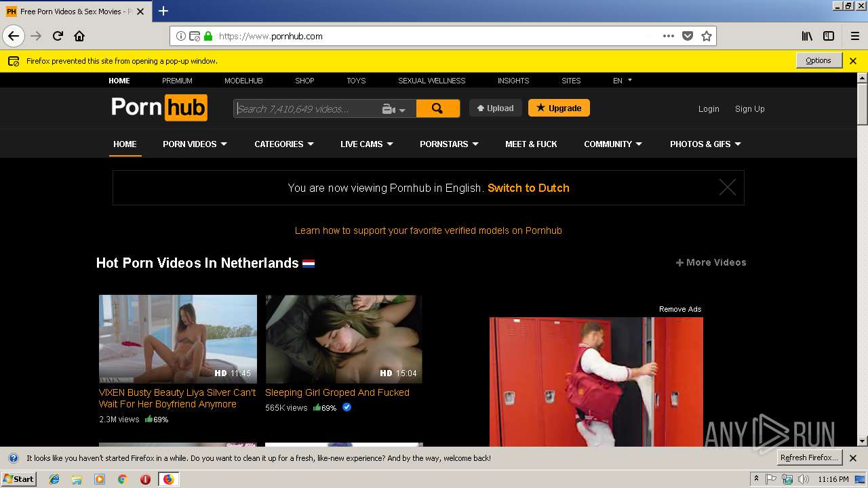Open TOYS in the top bar

coord(356,81)
